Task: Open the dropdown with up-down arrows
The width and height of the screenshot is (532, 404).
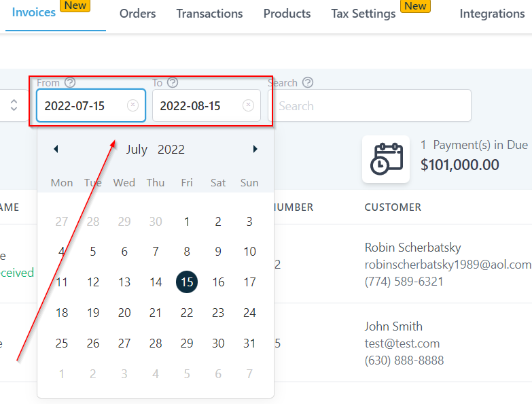Action: pos(14,105)
